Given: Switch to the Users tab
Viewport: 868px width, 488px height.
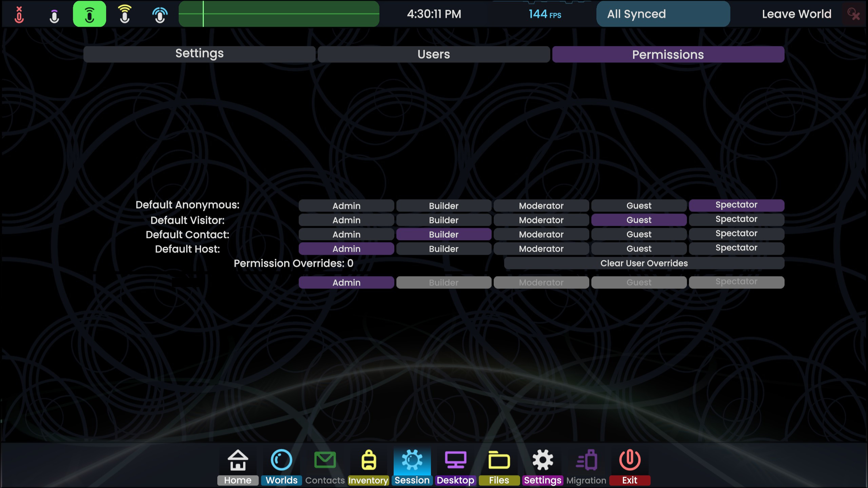Looking at the screenshot, I should [x=434, y=54].
